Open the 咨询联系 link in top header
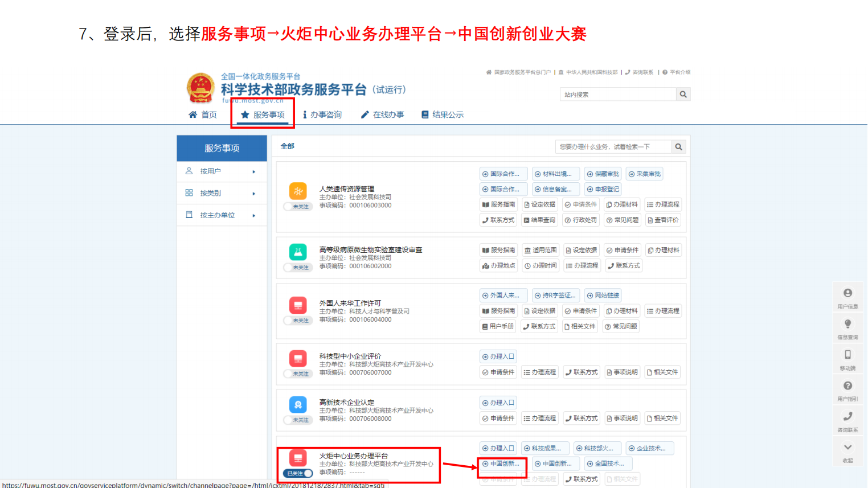This screenshot has width=868, height=488. click(639, 72)
